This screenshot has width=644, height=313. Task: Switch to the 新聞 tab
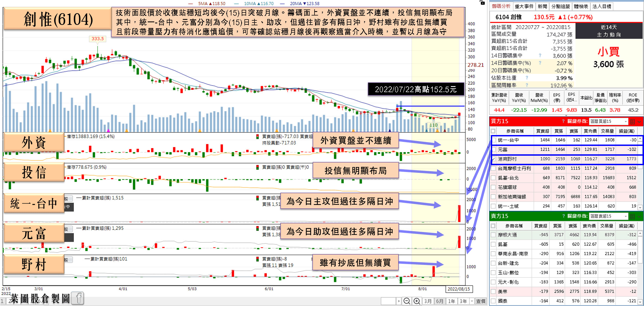(x=542, y=6)
